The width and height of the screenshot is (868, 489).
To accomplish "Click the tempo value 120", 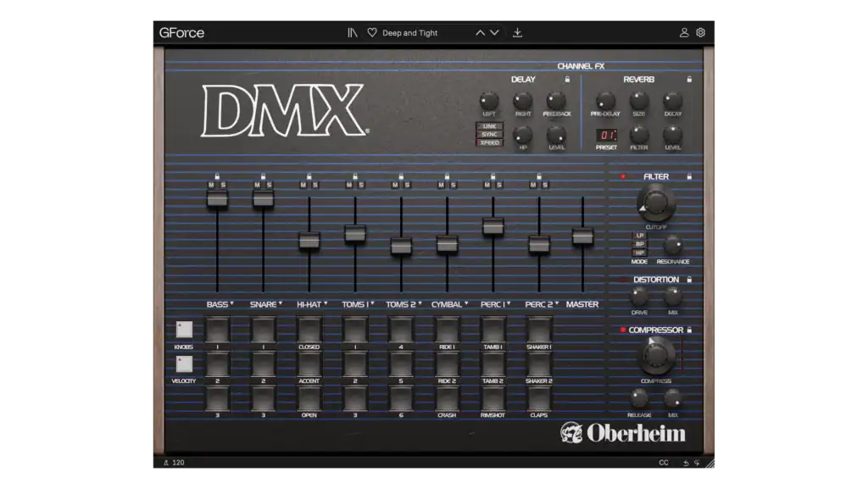I will [x=178, y=463].
